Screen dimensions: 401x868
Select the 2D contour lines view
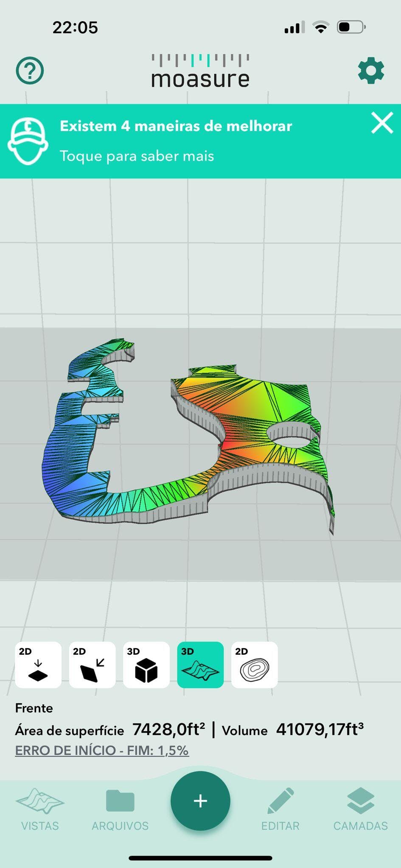pos(255,665)
